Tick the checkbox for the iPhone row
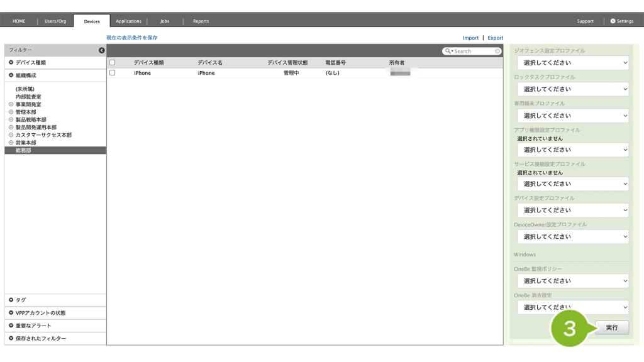This screenshot has height=362, width=644. tap(113, 73)
